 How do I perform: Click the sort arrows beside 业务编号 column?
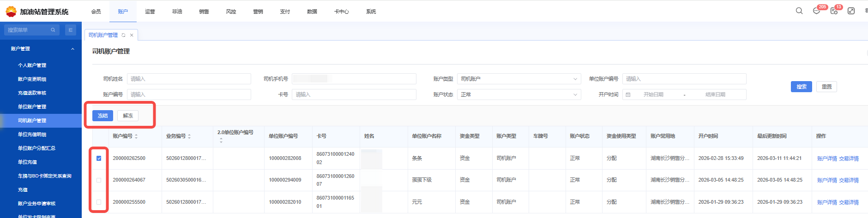(x=189, y=136)
